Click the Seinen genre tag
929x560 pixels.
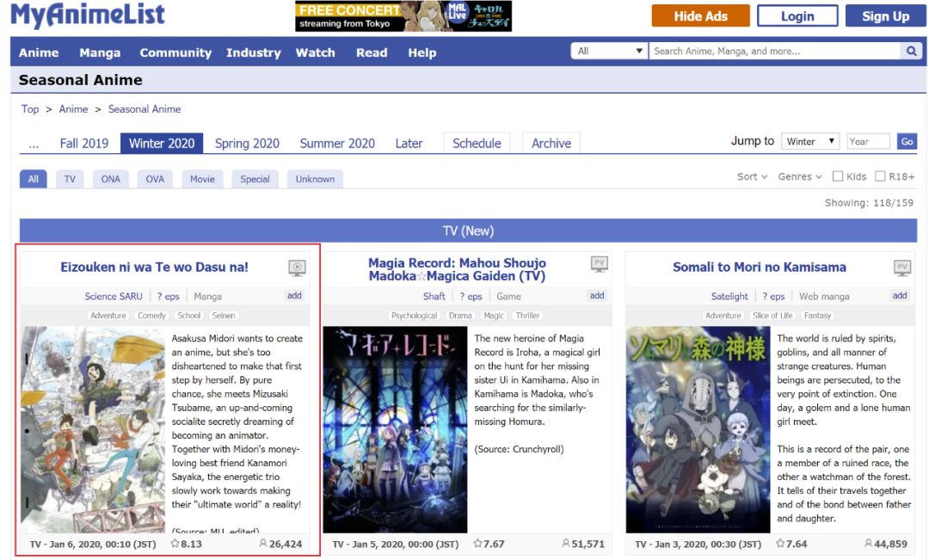click(224, 316)
